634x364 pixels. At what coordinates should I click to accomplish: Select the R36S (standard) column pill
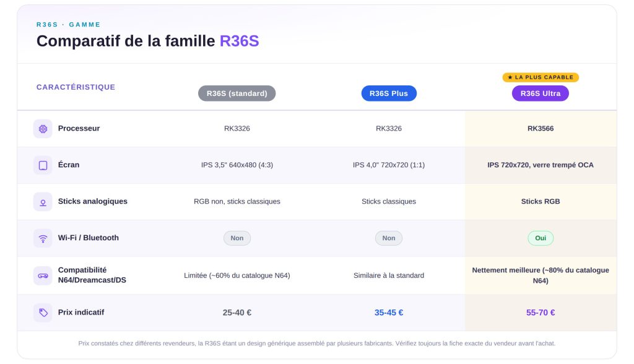pyautogui.click(x=237, y=93)
